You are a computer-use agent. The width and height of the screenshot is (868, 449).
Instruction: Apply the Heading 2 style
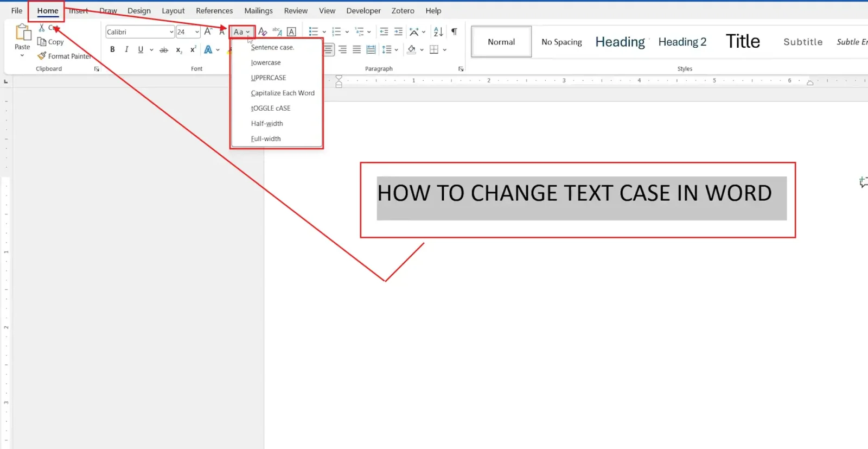coord(682,42)
